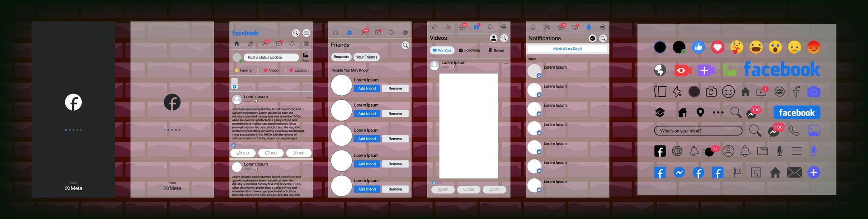Click the search icon next to the Friends heading
The width and height of the screenshot is (868, 219).
[x=406, y=45]
